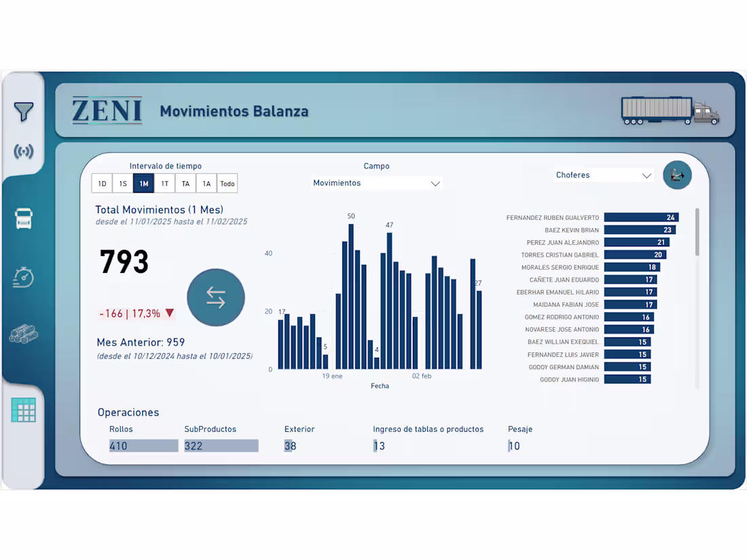Click the bar for FERNANDEZ RUBEN GUALVERTO
Screen dimensions: 747x560
642,217
